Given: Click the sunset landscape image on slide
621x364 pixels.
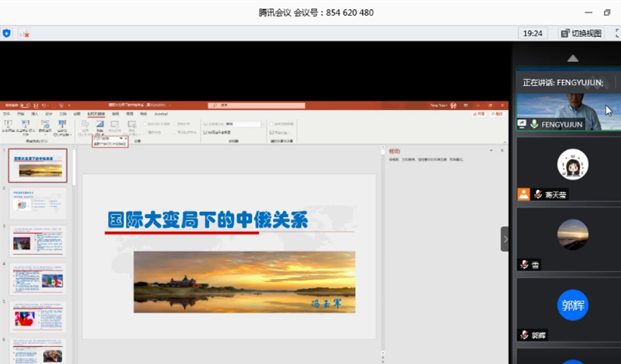Looking at the screenshot, I should (x=244, y=282).
